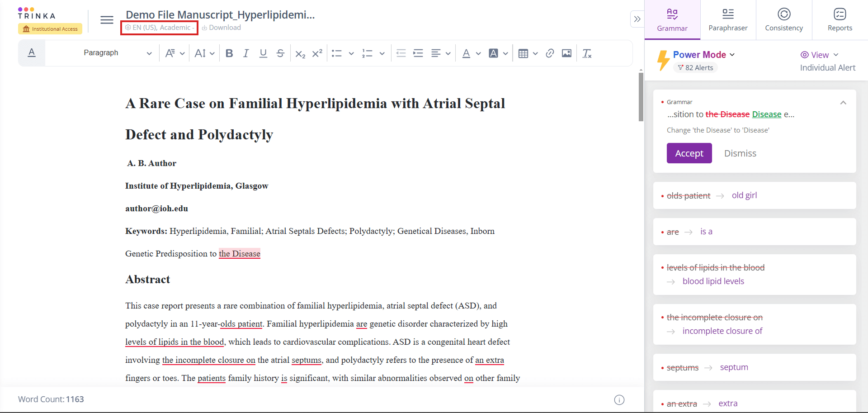Viewport: 868px width, 413px height.
Task: Switch to the Grammar tab
Action: [672, 20]
